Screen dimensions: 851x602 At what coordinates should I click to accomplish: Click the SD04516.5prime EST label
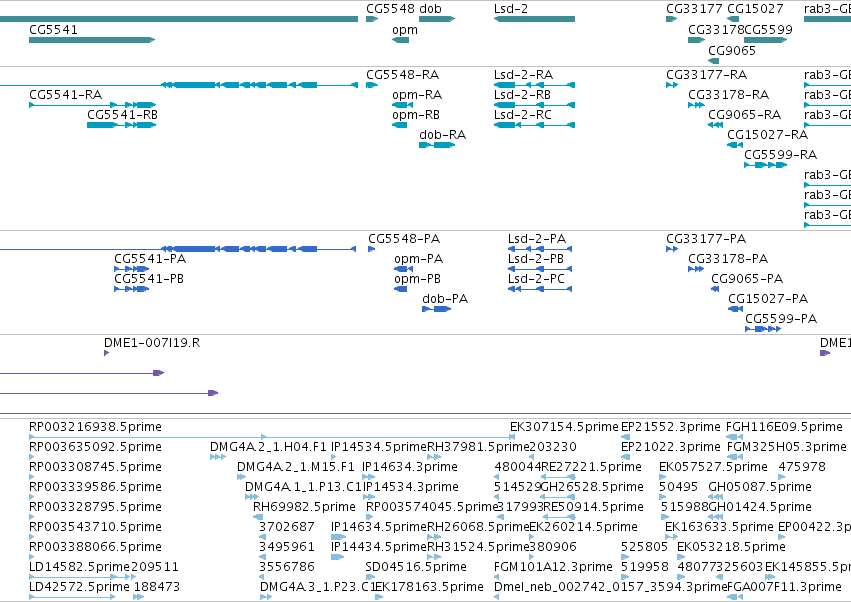(x=416, y=567)
